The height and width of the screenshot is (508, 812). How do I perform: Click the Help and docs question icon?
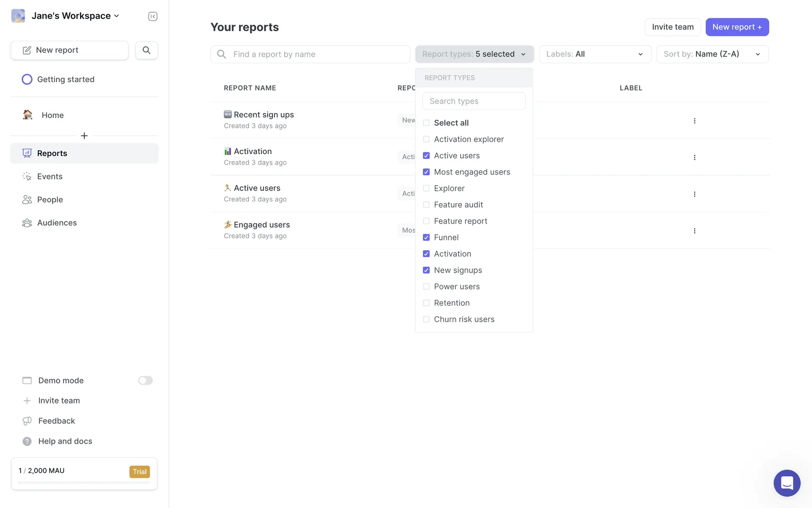(27, 441)
